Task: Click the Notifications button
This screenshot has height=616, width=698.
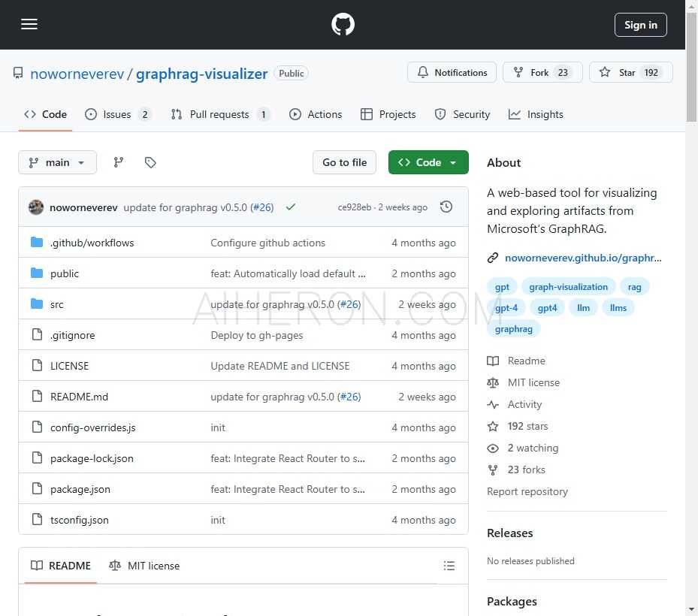Action: point(452,72)
